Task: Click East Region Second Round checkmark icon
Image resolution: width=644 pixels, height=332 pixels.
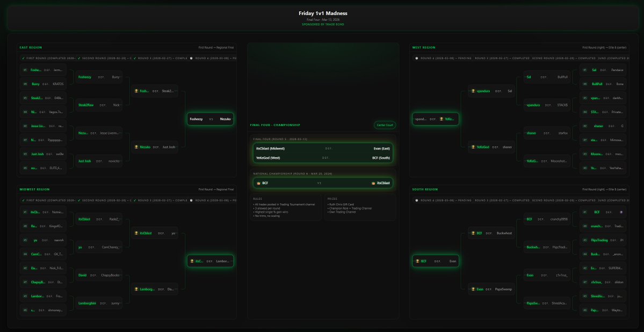Action: pos(79,58)
